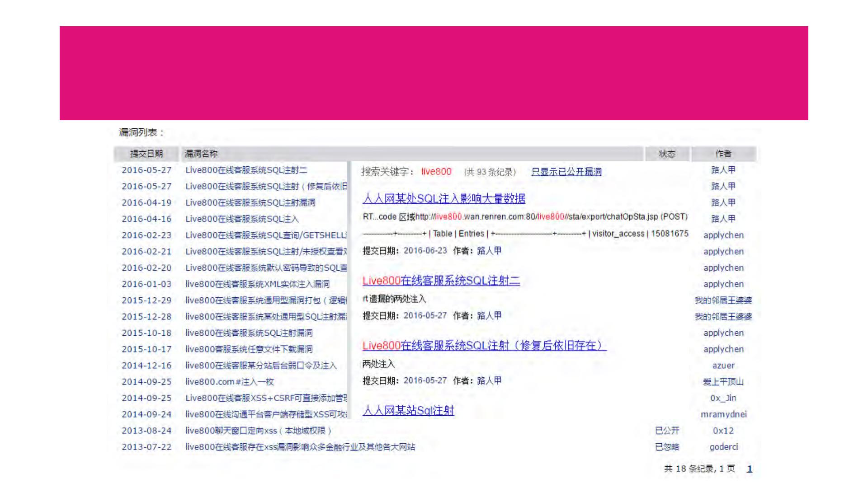Screen dimensions: 868x488
Task: Open the live800客服系统任意文件下载漏洞 entry
Action: point(249,349)
